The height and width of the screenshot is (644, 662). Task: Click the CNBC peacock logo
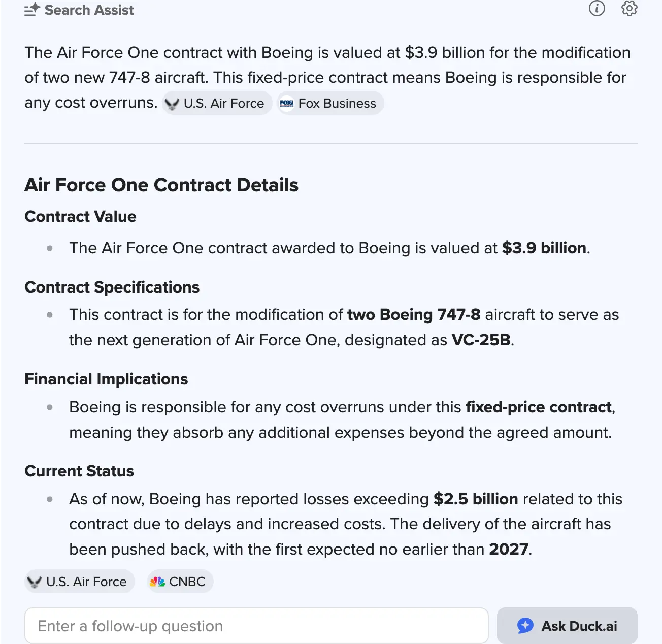(x=157, y=582)
